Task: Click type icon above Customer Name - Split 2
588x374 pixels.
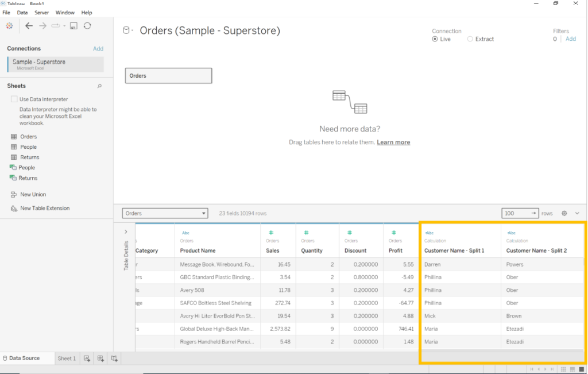Action: [x=511, y=233]
